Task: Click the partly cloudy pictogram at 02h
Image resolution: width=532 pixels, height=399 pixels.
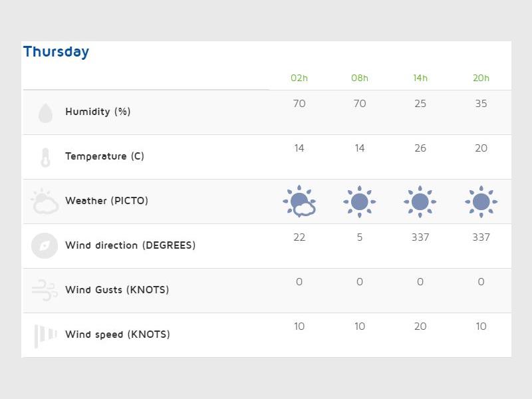Action: coord(299,201)
